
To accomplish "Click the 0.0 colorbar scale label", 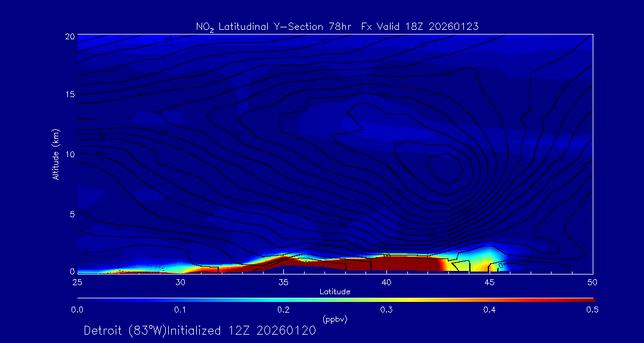I will tap(77, 310).
